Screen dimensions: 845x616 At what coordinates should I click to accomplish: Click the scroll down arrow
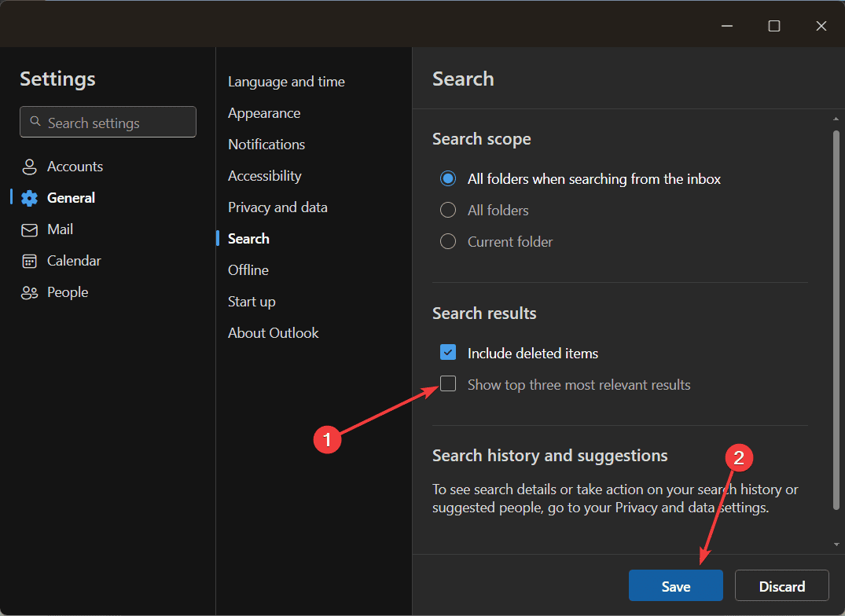836,544
